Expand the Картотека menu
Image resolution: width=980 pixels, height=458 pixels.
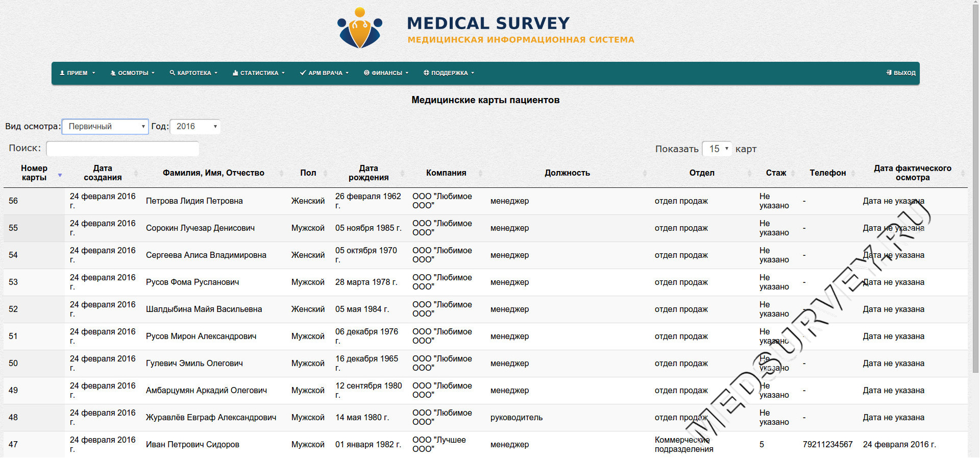(193, 73)
